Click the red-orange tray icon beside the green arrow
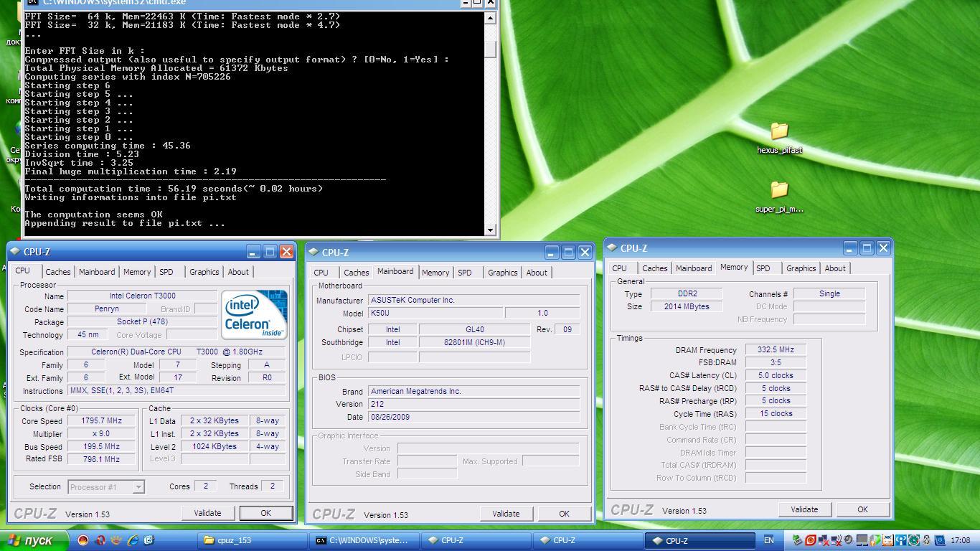Screen dimensions: 980x551 pos(811,540)
